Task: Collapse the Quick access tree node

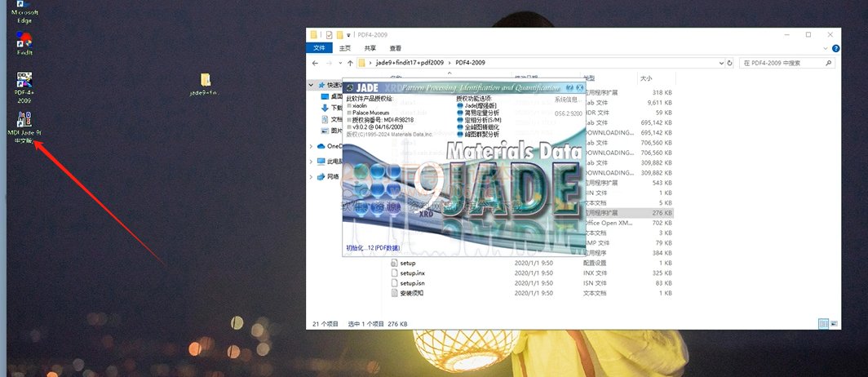Action: point(311,85)
